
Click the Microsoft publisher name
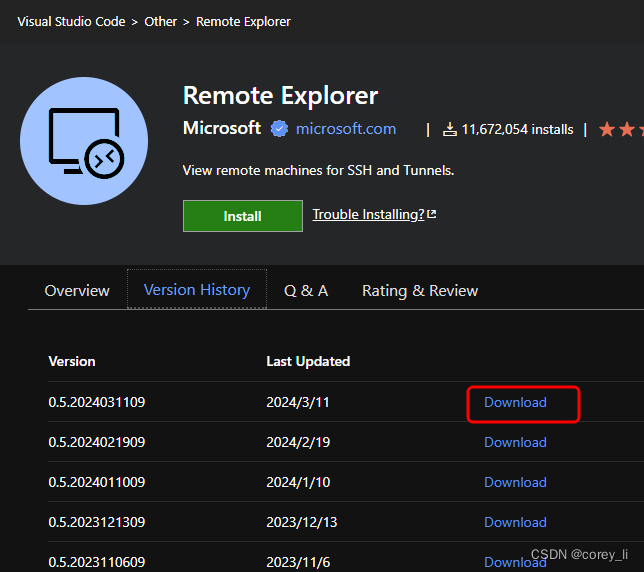(x=222, y=128)
